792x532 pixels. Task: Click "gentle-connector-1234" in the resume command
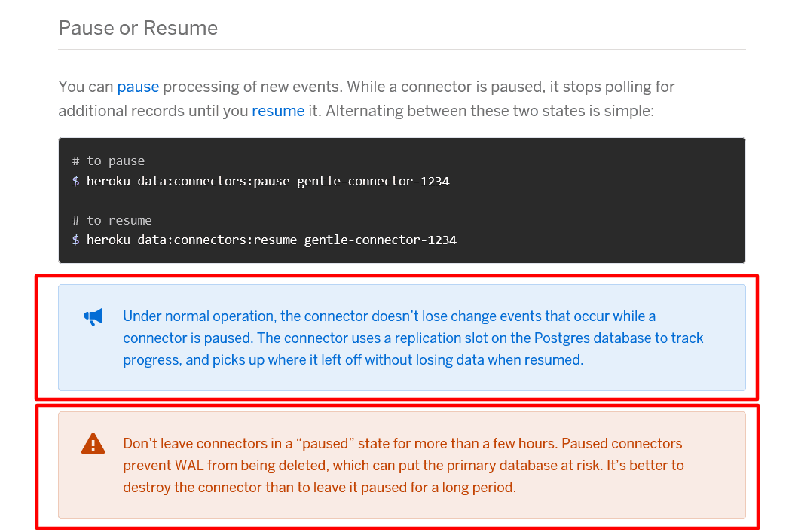pyautogui.click(x=381, y=240)
